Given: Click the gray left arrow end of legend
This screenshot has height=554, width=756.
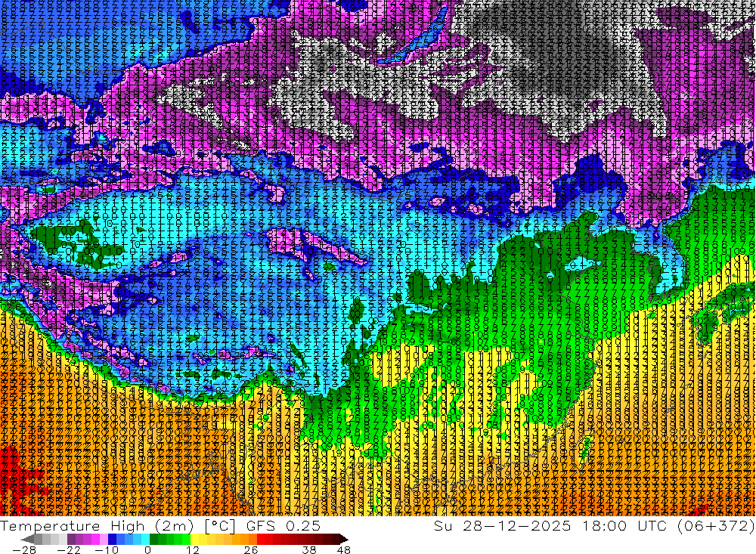Looking at the screenshot, I should pyautogui.click(x=27, y=539).
